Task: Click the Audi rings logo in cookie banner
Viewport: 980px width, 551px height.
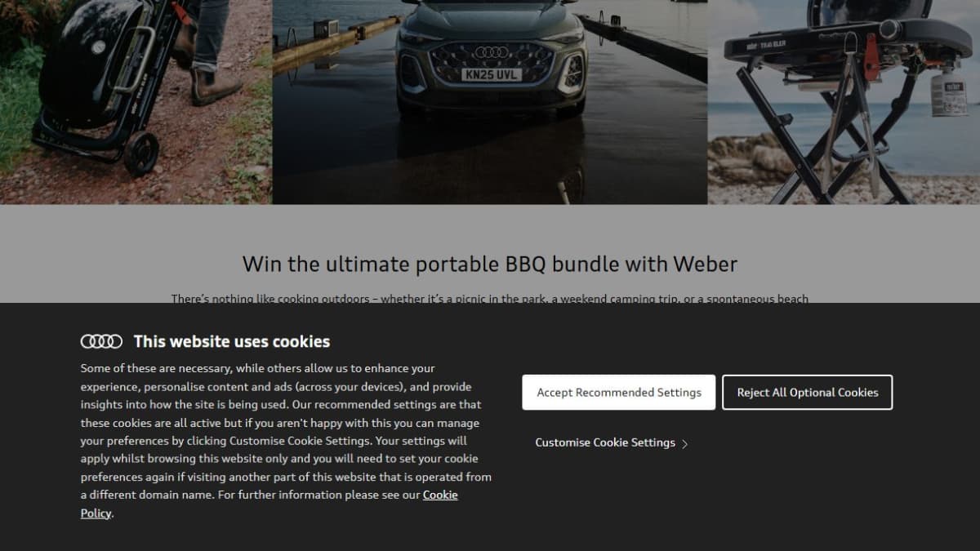Action: point(101,341)
